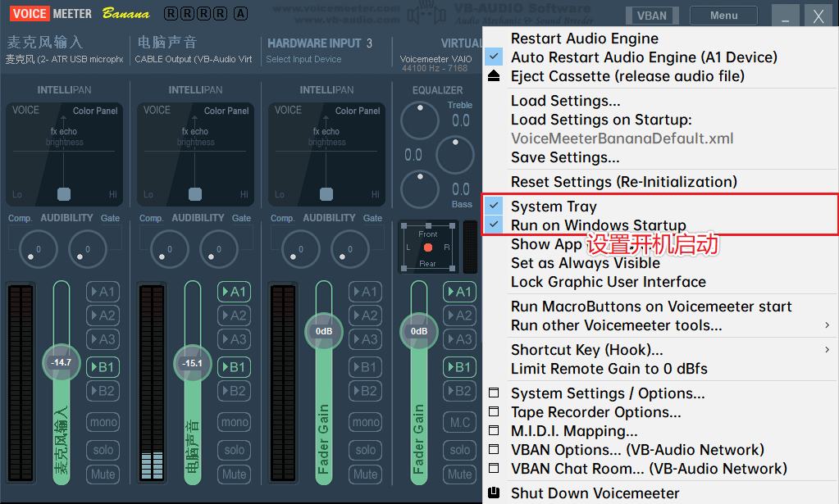This screenshot has height=504, width=839.
Task: Mute the 麦克风输入 strip
Action: (103, 474)
